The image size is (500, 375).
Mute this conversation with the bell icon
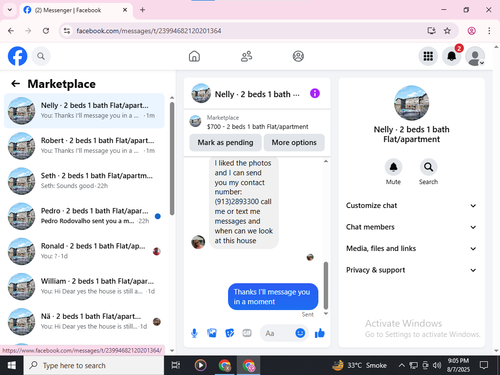tap(393, 167)
